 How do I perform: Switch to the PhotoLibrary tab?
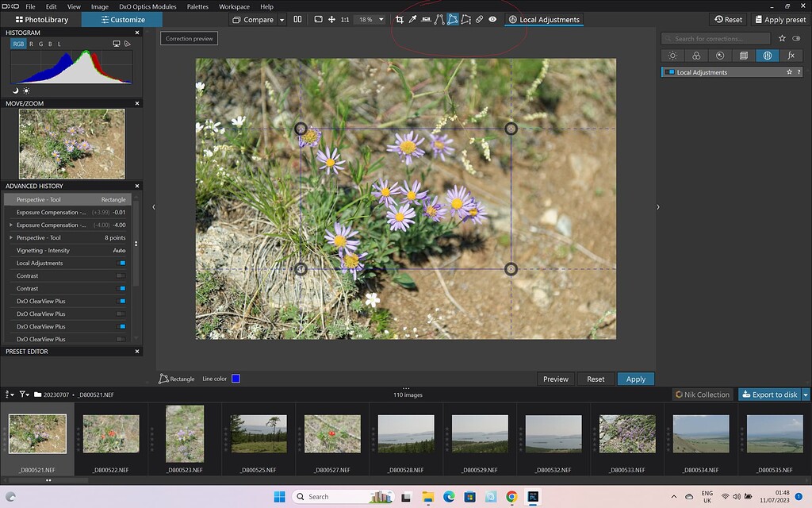[42, 19]
